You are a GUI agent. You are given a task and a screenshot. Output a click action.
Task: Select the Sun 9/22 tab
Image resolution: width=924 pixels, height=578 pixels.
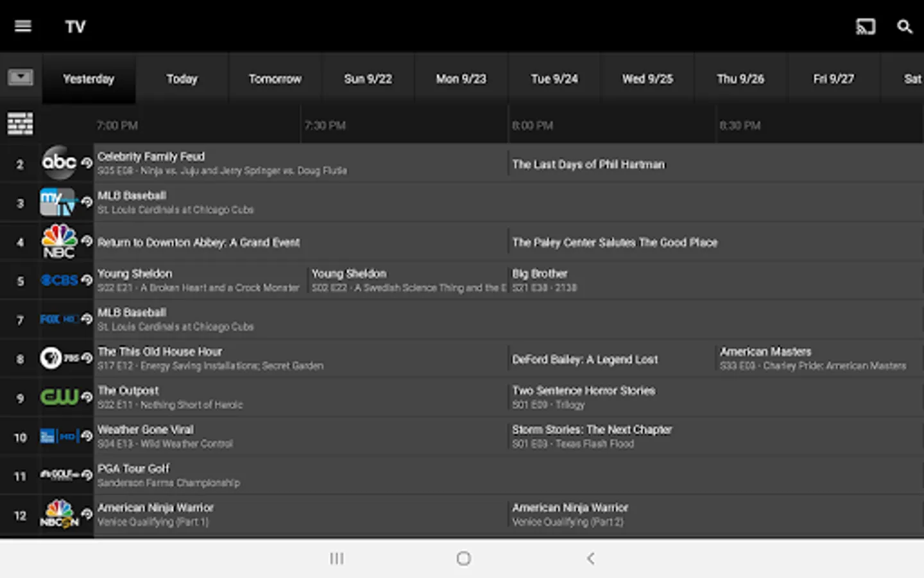click(x=368, y=78)
